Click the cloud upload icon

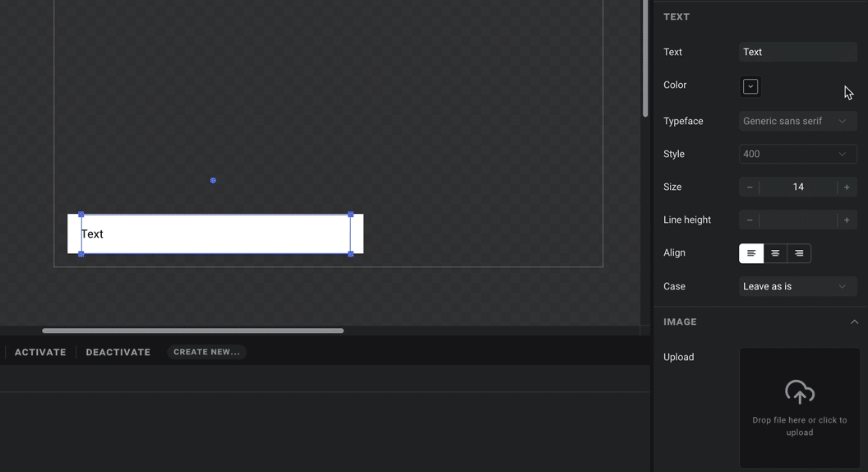tap(799, 391)
